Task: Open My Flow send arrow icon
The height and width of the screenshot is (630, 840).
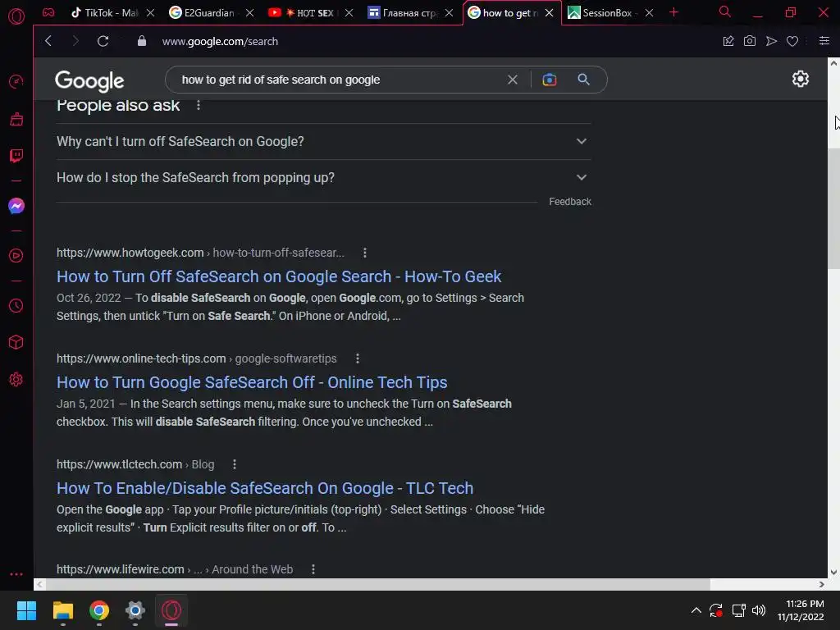Action: (x=771, y=41)
